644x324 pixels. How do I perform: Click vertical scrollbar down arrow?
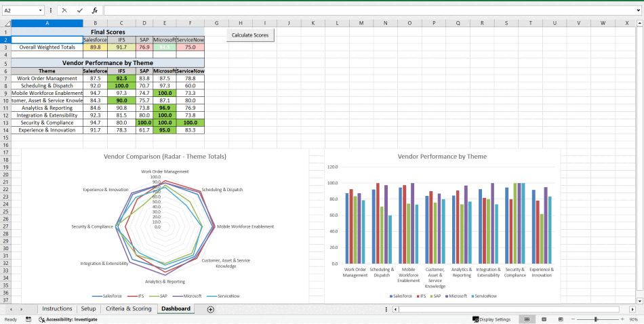coord(639,301)
